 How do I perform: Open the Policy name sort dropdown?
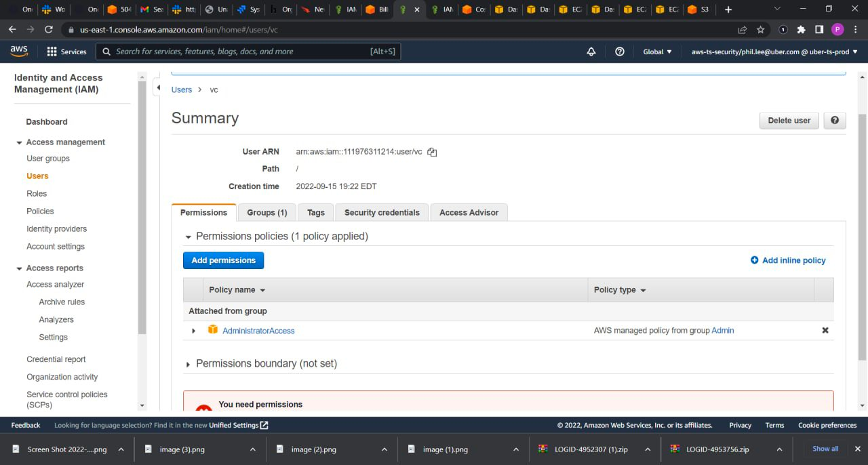[x=263, y=289]
